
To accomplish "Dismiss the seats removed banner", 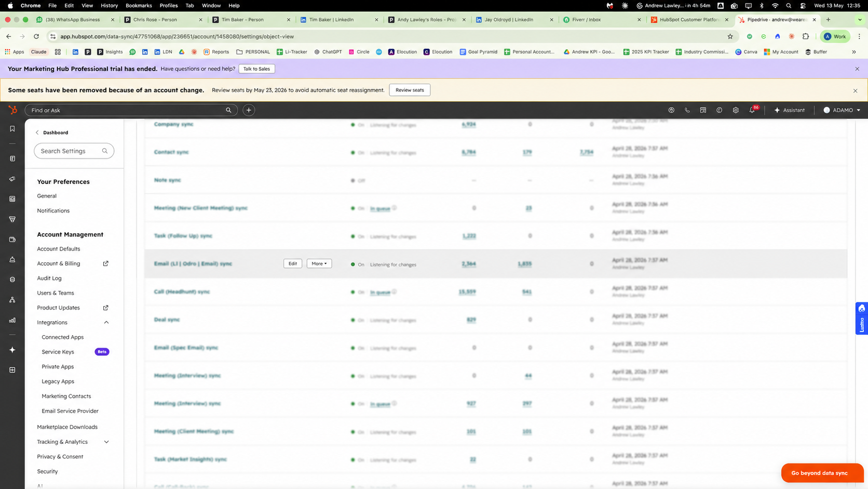I will 856,90.
